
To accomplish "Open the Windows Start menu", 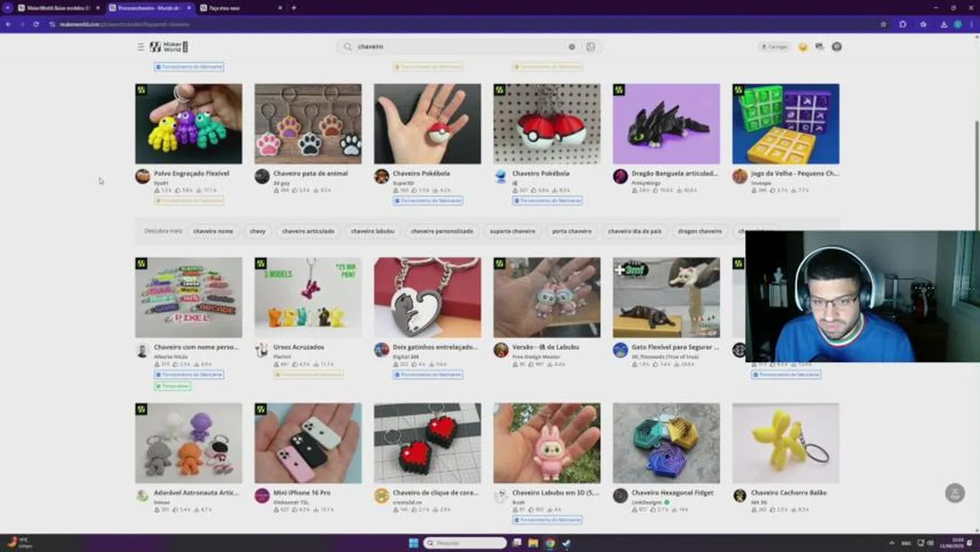I will (x=413, y=543).
